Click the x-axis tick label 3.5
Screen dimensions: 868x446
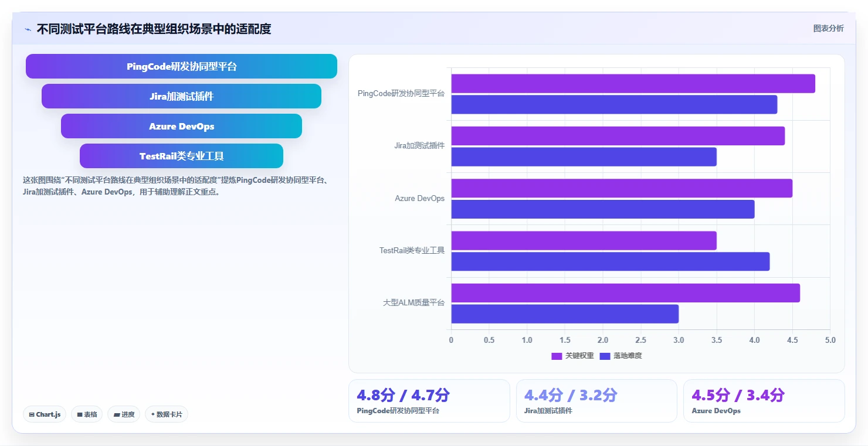[x=717, y=340]
